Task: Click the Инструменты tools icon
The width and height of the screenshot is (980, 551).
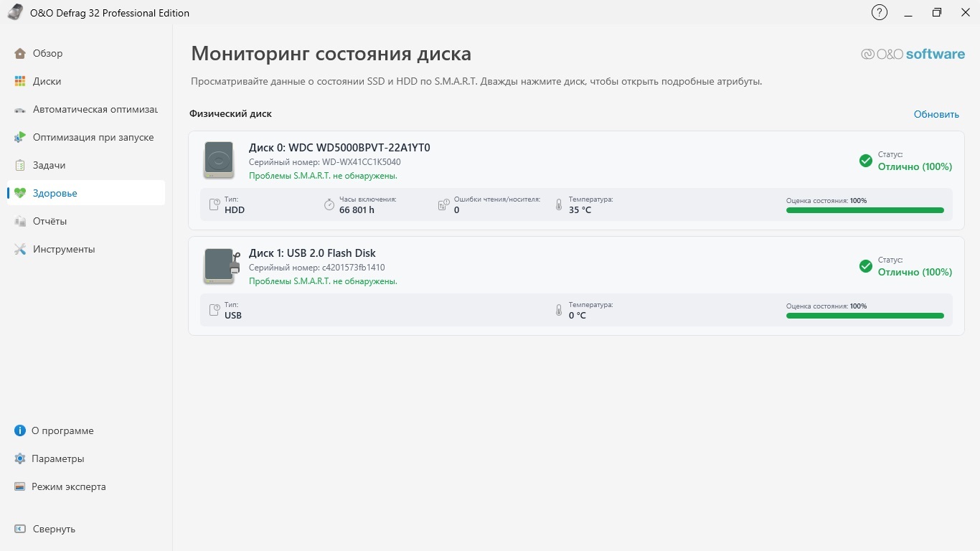Action: point(20,249)
